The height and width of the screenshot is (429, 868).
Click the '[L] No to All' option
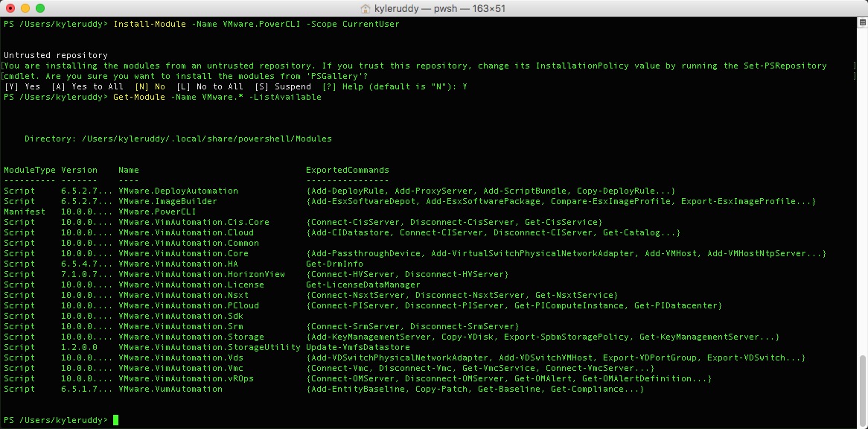click(210, 86)
